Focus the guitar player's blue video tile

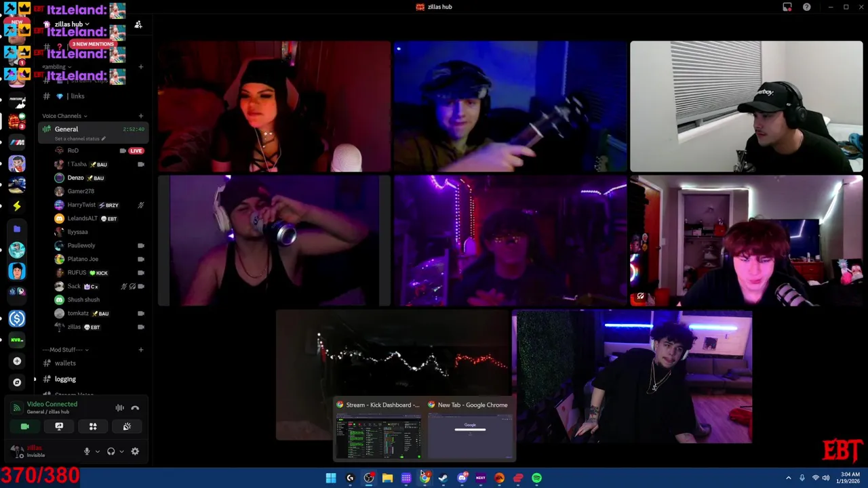pyautogui.click(x=510, y=106)
